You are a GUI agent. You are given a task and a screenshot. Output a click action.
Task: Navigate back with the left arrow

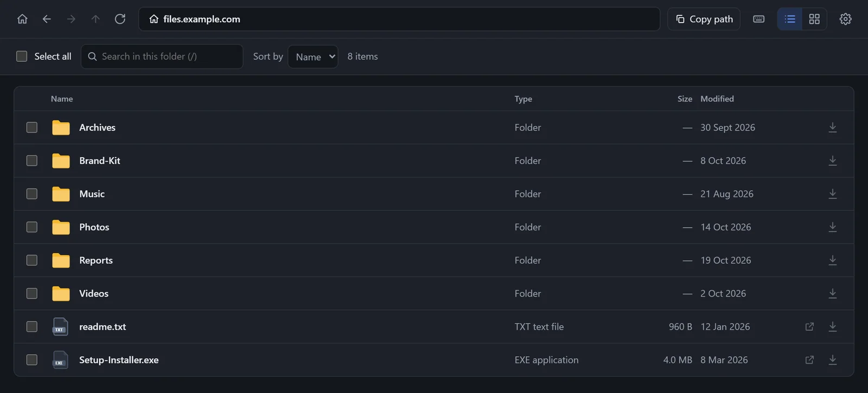point(47,19)
